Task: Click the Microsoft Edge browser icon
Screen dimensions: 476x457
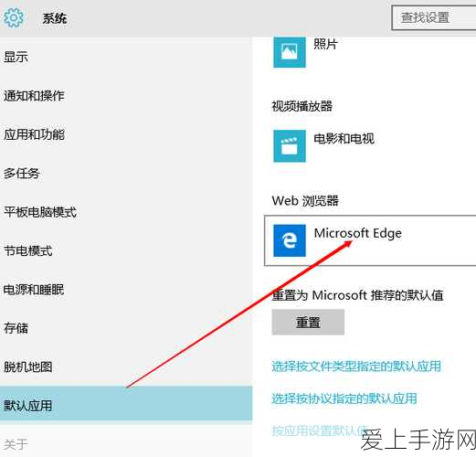Action: (x=290, y=240)
